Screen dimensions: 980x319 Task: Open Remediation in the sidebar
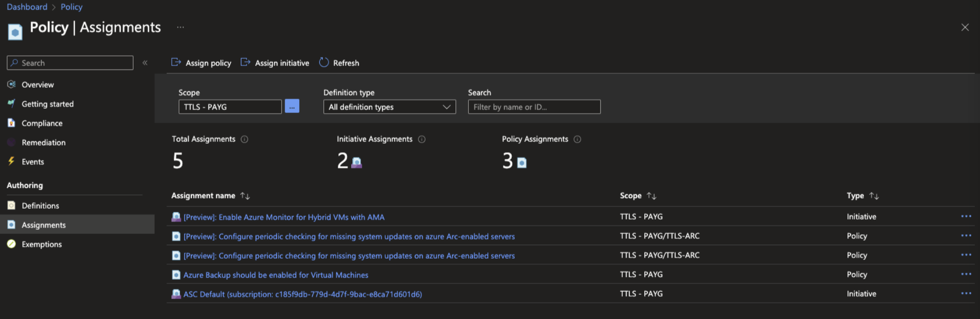(43, 142)
